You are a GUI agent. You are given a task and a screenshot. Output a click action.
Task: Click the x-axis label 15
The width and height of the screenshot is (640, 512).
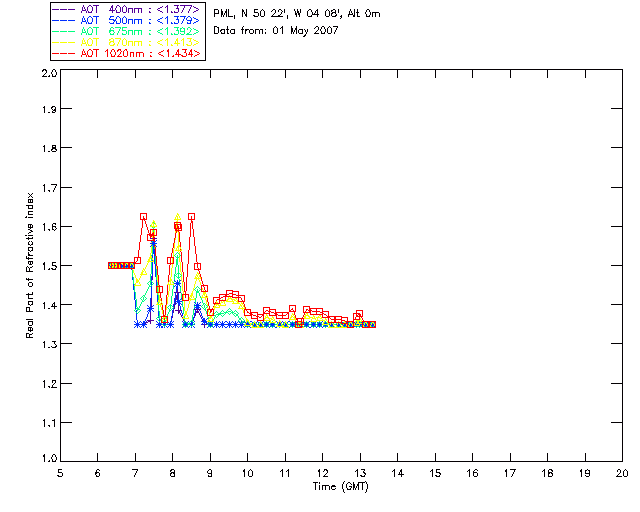click(435, 473)
